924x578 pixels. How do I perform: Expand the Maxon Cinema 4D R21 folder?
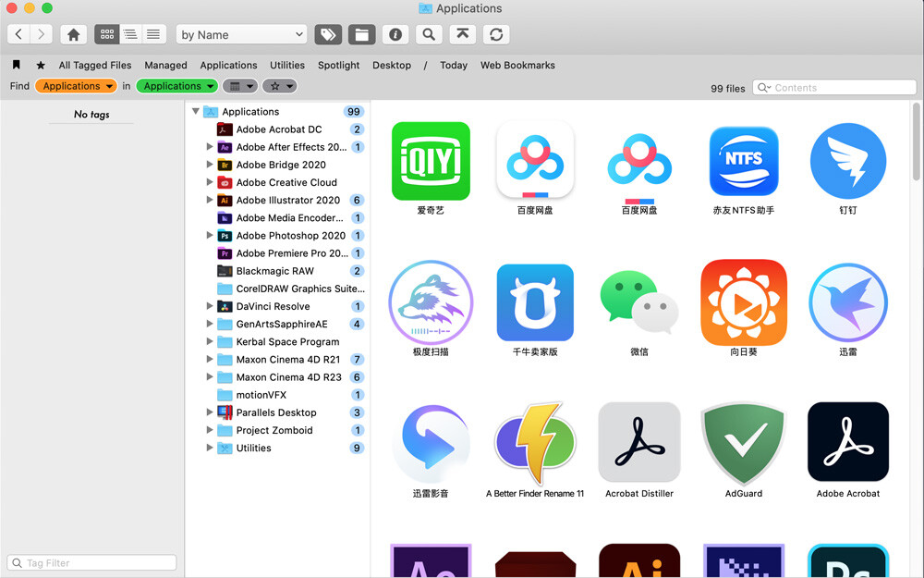pyautogui.click(x=209, y=359)
